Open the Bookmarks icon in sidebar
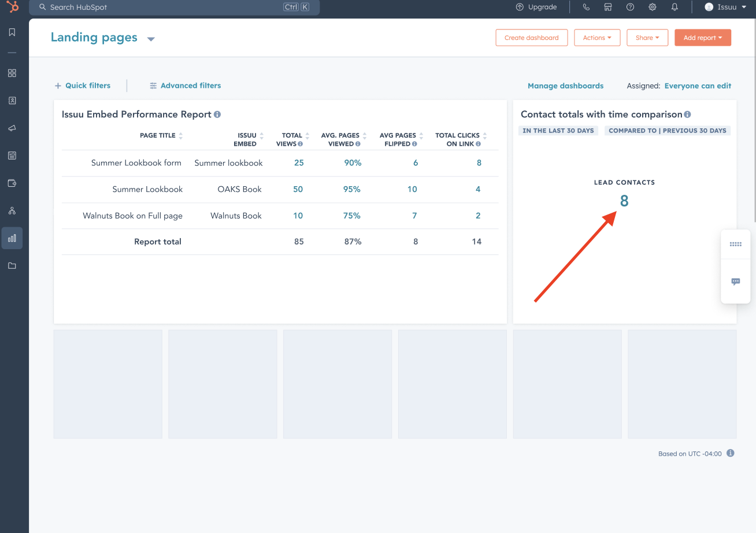Screen dimensions: 756x533 tap(12, 32)
